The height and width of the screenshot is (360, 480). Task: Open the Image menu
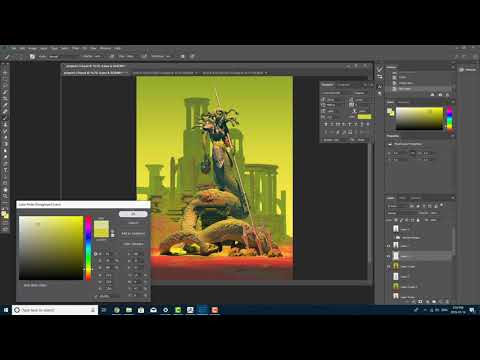32,48
